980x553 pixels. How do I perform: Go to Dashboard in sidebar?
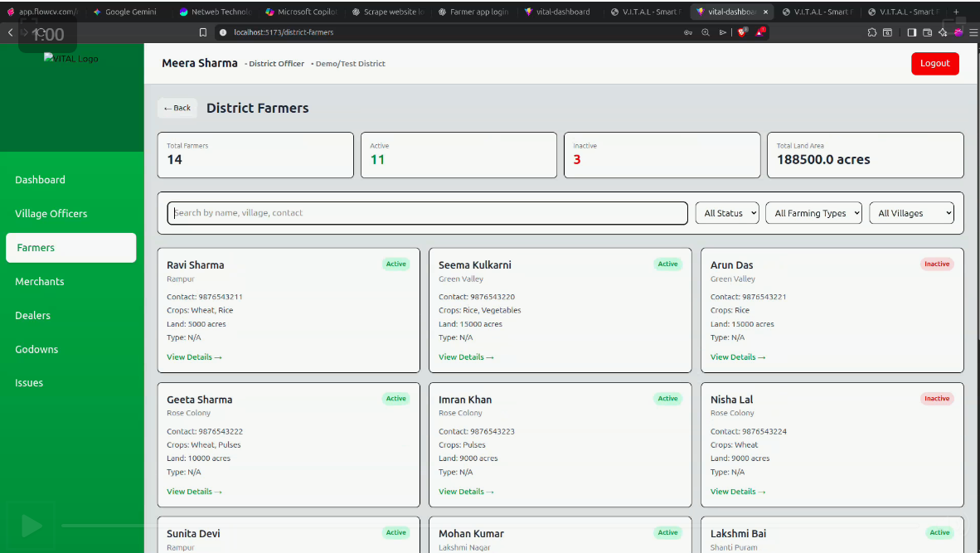coord(40,180)
